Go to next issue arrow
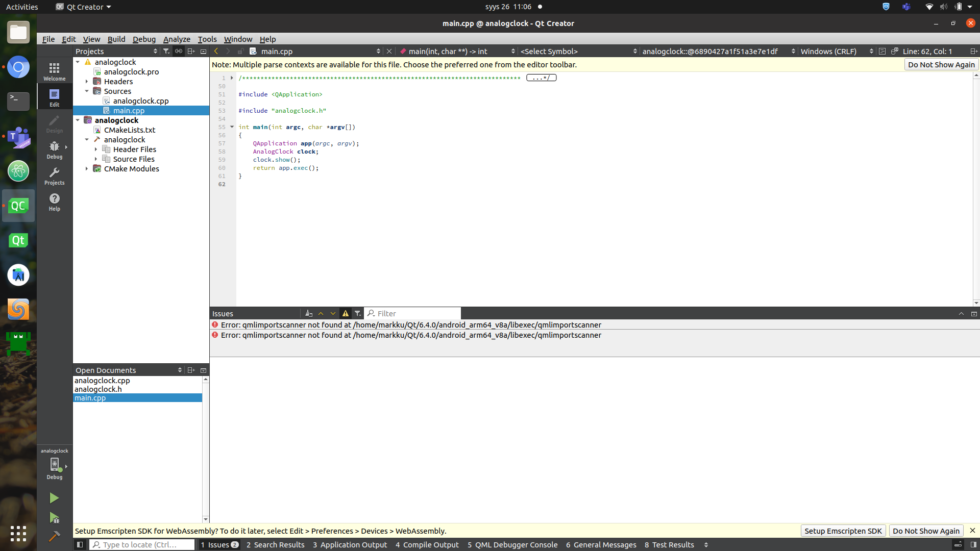This screenshot has height=551, width=980. click(333, 313)
